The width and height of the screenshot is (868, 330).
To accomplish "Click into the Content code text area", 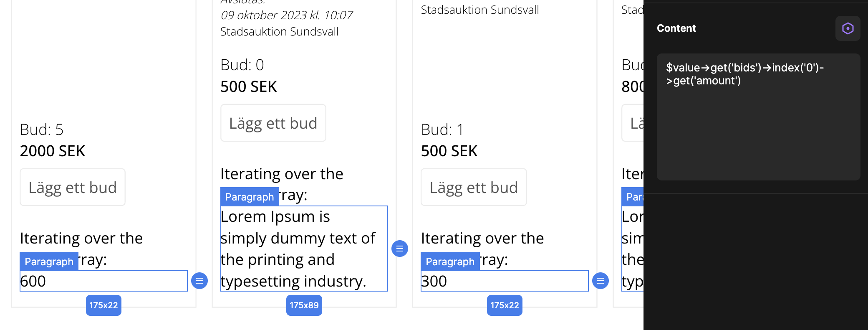I will [758, 117].
